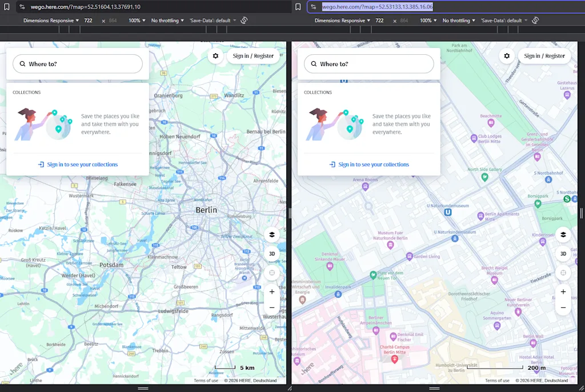The height and width of the screenshot is (392, 585).
Task: Click the bookmark icon beside the left address bar
Action: [x=7, y=7]
